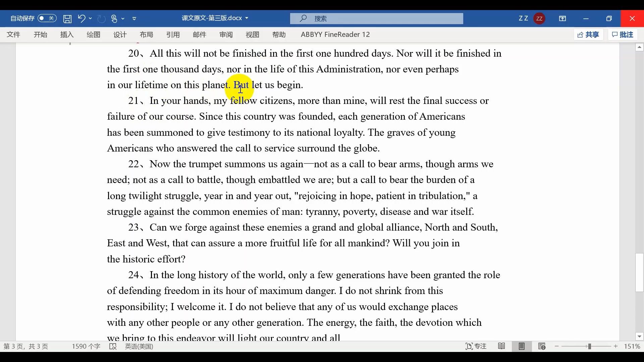This screenshot has width=644, height=362.
Task: Select Print Layout view icon
Action: click(522, 346)
